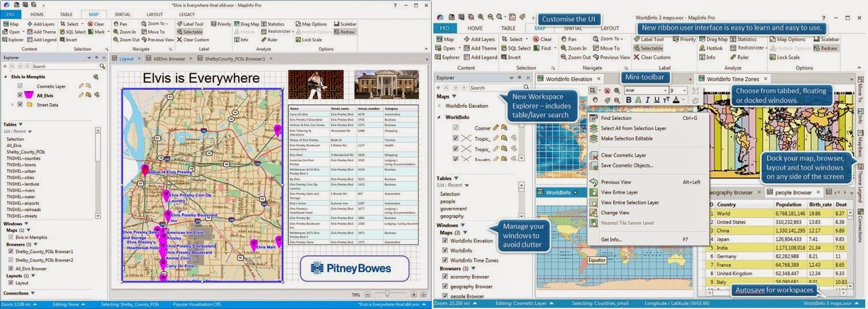The height and width of the screenshot is (309, 868).
Task: Toggle the Elvis in Memphis map window checkbox
Action: 11,238
